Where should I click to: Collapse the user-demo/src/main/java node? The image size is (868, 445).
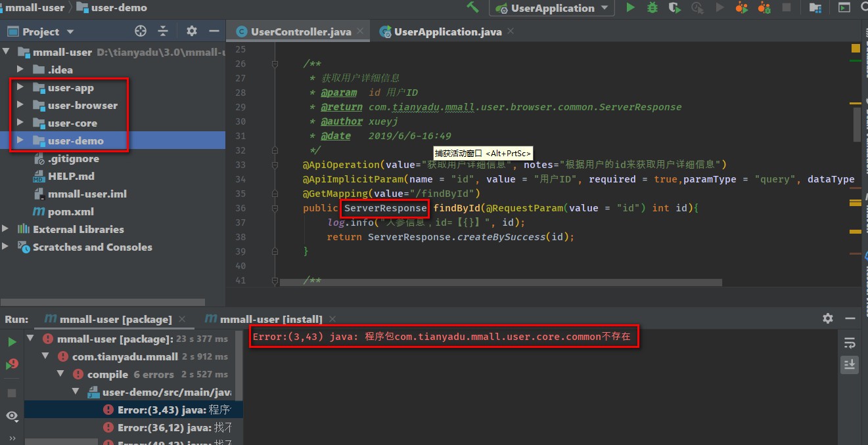74,392
